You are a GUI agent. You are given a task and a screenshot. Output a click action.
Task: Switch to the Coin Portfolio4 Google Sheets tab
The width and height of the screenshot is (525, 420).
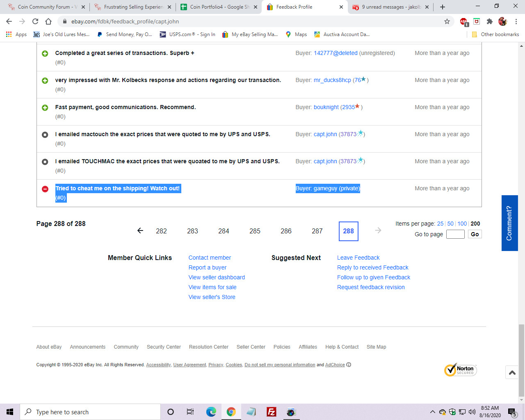[219, 7]
